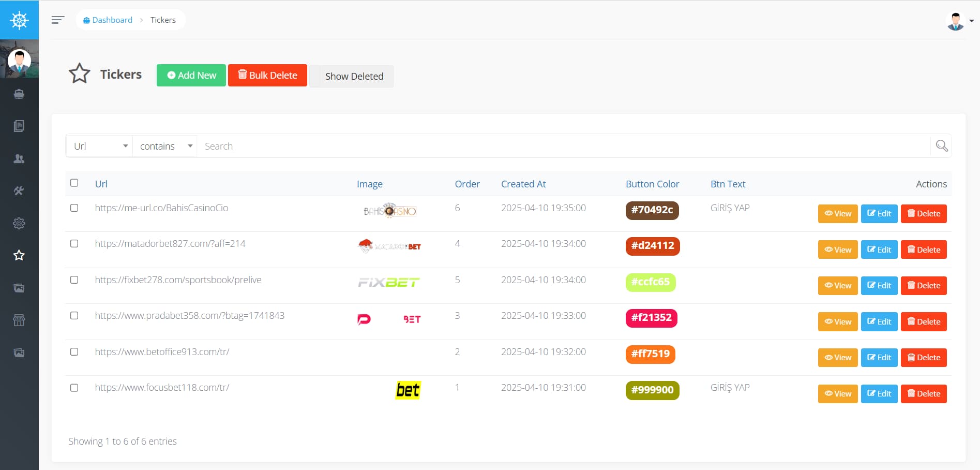Screen dimensions: 980x470
Task: Click the #f21352 color badge
Action: tap(652, 318)
